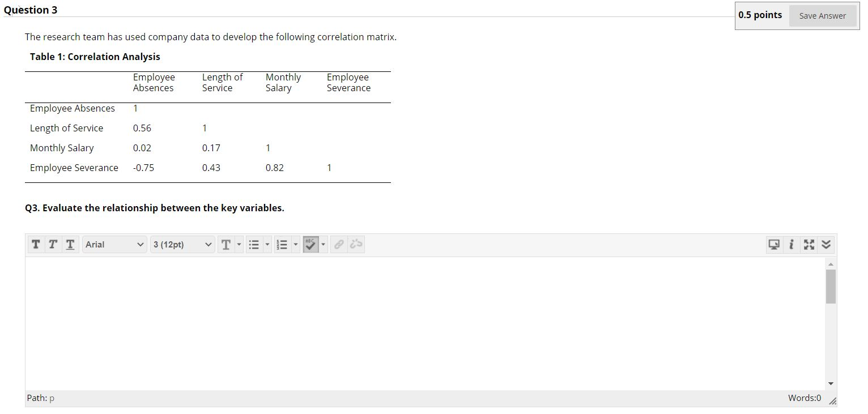Click inside the answer text area
868x414 pixels.
point(425,323)
